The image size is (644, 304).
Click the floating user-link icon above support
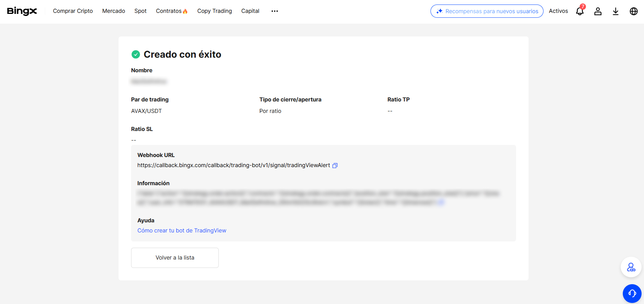[631, 267]
